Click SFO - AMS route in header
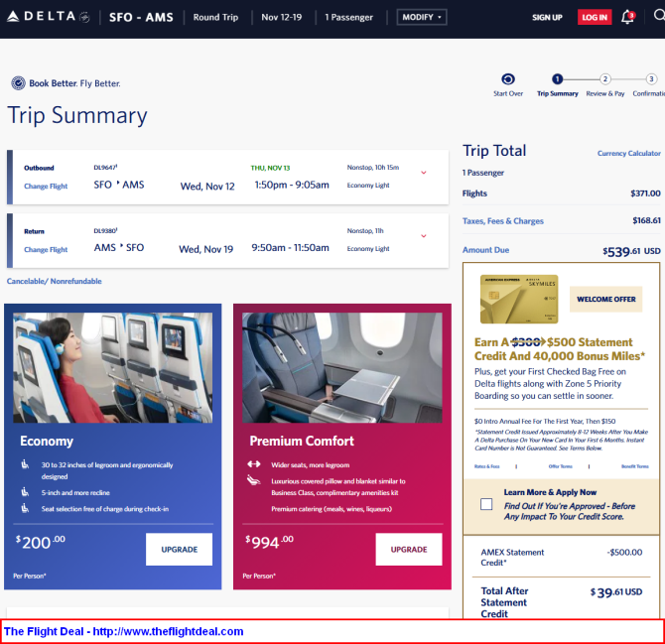Image resolution: width=665 pixels, height=644 pixels. (141, 17)
